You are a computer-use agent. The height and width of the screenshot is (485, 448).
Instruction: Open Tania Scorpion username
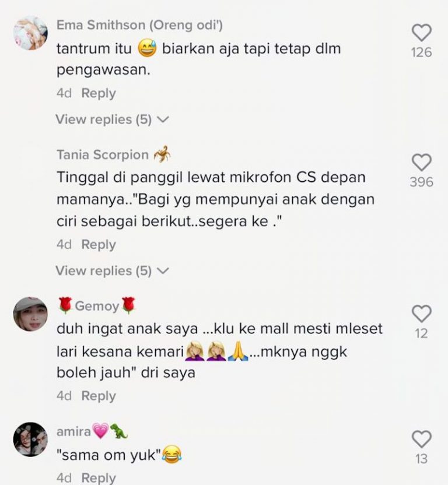(103, 154)
